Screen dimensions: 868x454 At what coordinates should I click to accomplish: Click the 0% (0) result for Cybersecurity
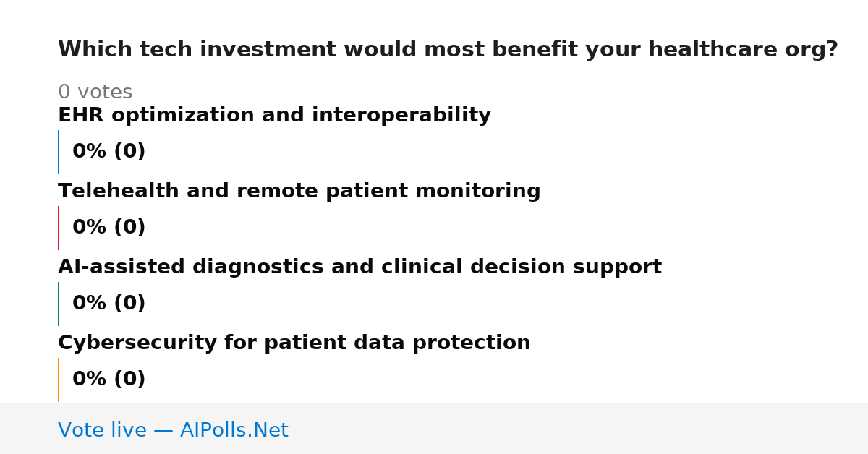coord(109,380)
